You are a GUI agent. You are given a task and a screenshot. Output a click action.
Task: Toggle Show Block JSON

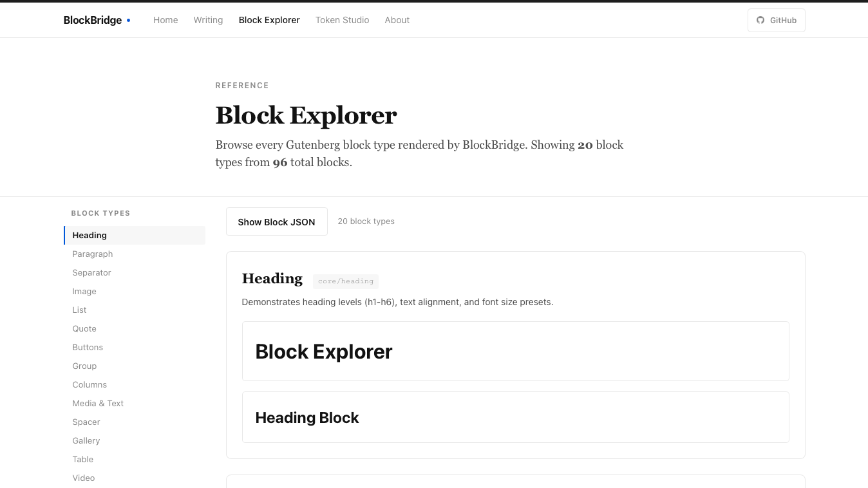click(x=276, y=221)
